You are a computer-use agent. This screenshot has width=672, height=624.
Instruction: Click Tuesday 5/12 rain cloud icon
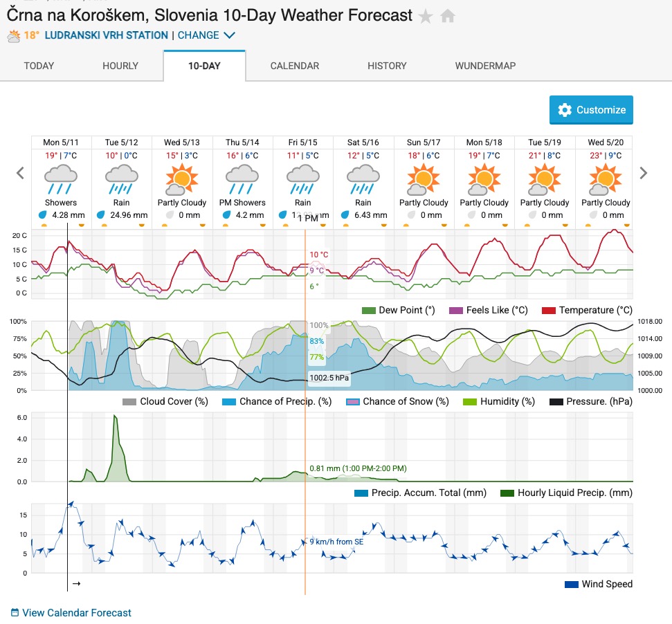(x=122, y=180)
